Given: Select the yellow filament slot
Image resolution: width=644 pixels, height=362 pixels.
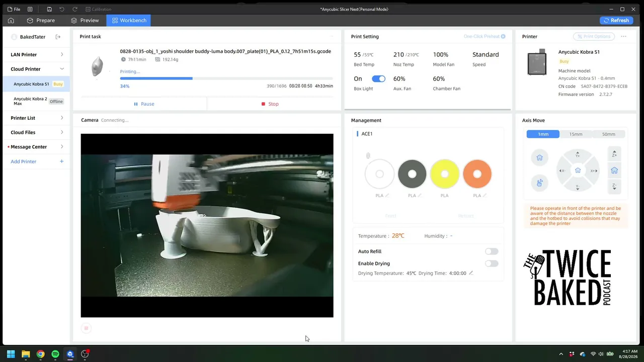Looking at the screenshot, I should click(445, 174).
